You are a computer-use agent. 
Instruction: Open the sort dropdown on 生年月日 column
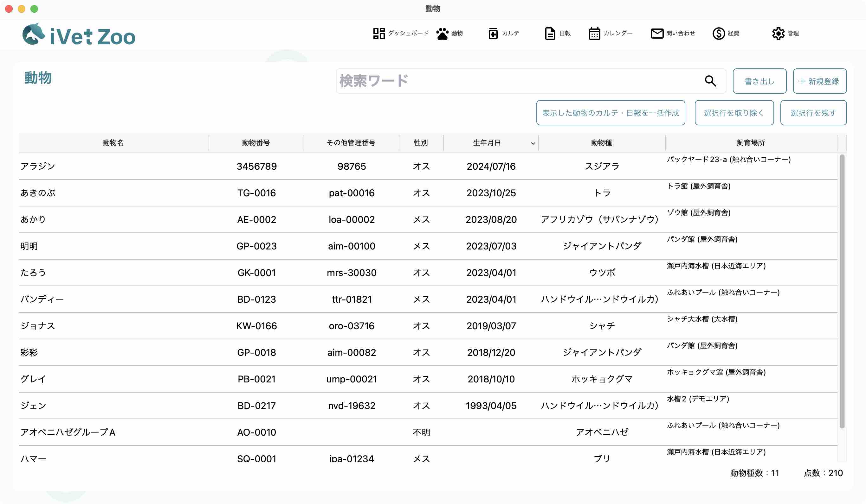coord(532,143)
